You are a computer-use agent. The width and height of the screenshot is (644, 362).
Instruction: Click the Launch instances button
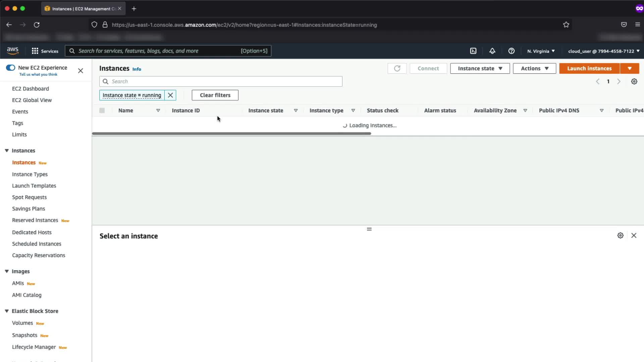click(589, 68)
